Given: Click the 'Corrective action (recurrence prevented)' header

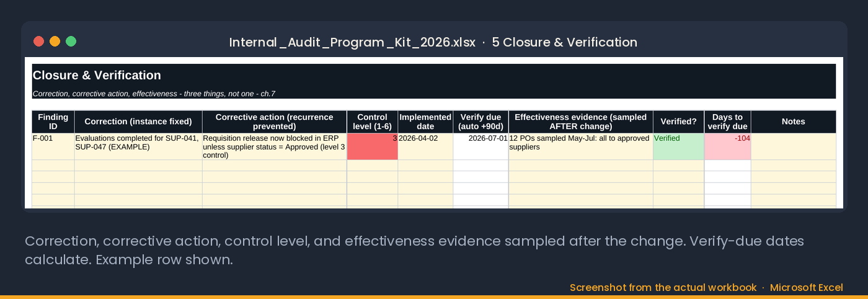Looking at the screenshot, I should [x=274, y=122].
